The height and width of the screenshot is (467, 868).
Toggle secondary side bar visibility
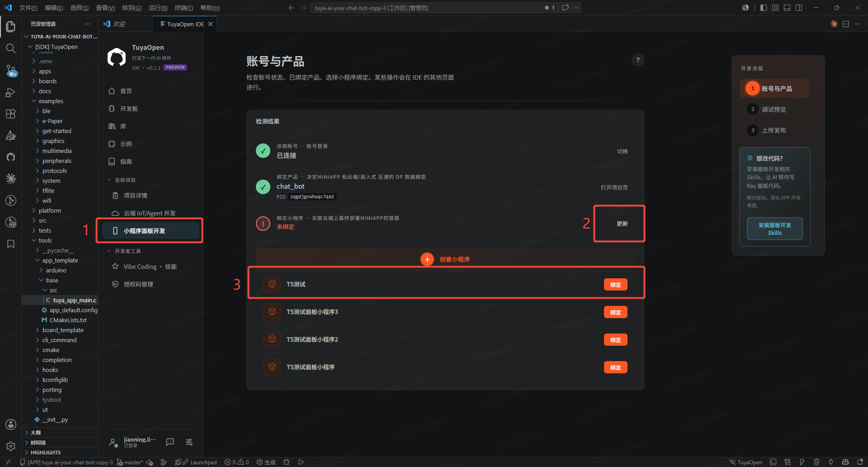(x=799, y=8)
